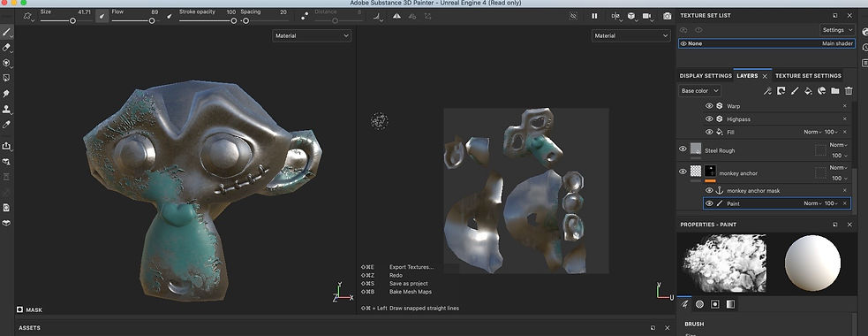
Task: Create a new layer folder
Action: coord(834,90)
